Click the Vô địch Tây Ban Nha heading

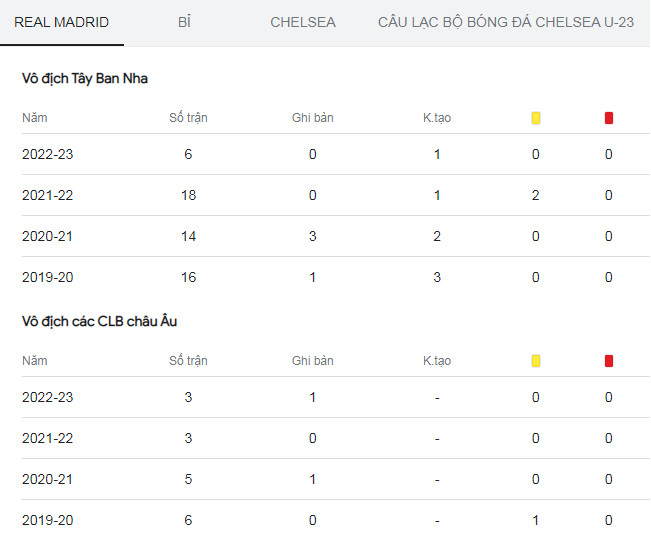pos(85,78)
